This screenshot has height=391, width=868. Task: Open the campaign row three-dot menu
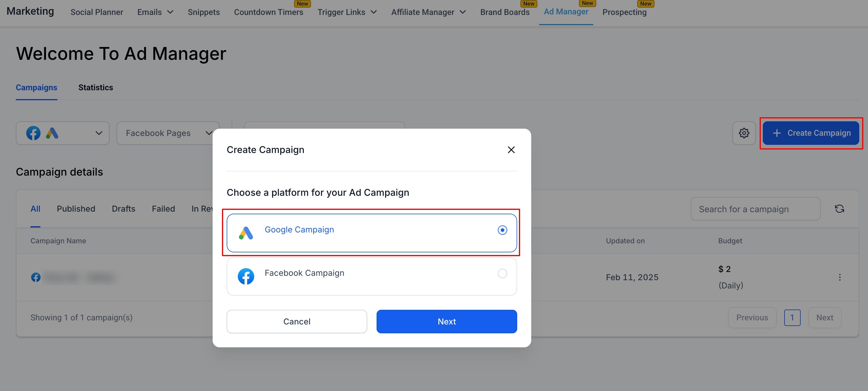pyautogui.click(x=839, y=277)
